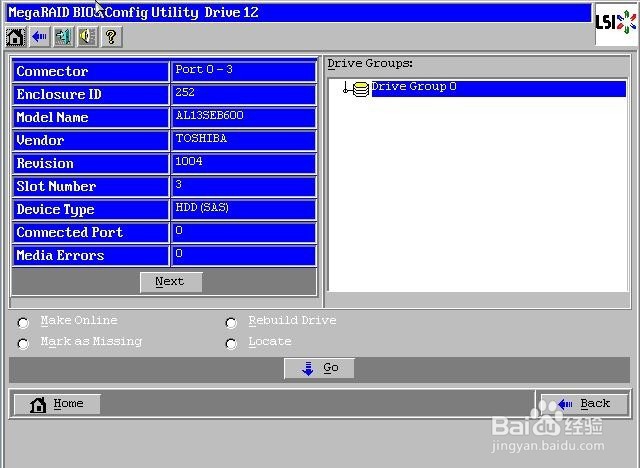This screenshot has height=468, width=640.
Task: Click the Next button
Action: point(171,282)
